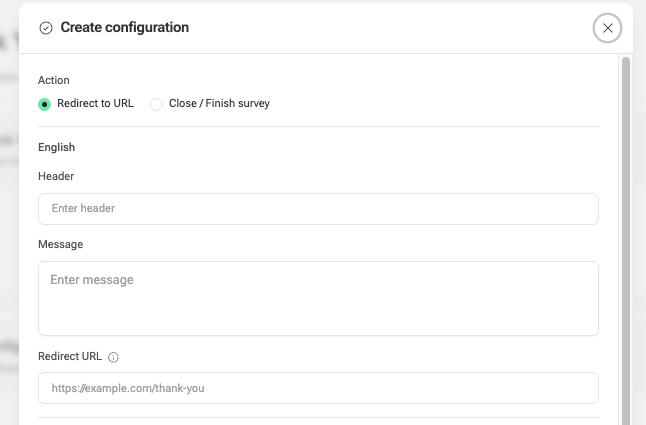
Task: Click the checkmark circle icon beside Create configuration
Action: (46, 28)
